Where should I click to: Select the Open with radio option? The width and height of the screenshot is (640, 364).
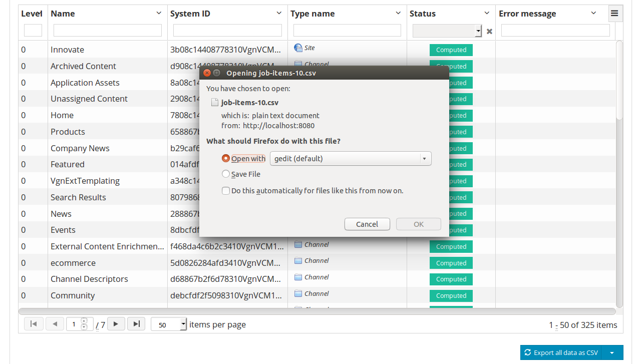(x=226, y=158)
